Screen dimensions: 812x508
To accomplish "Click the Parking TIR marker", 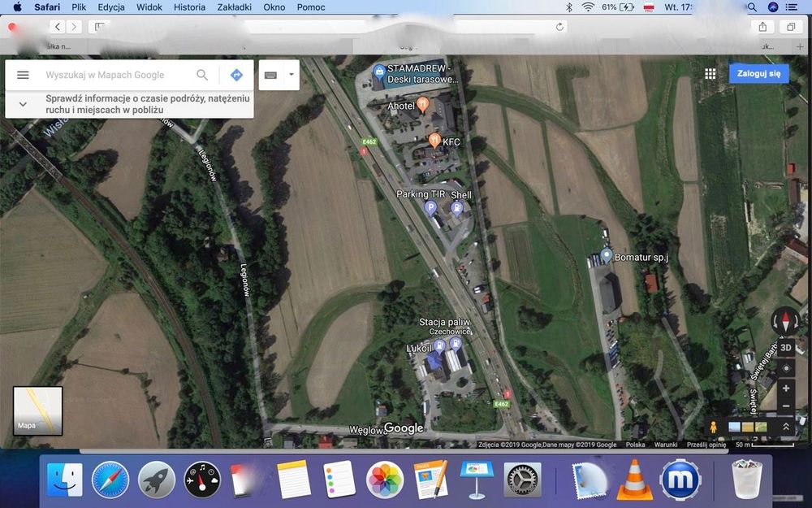I will click(x=430, y=208).
